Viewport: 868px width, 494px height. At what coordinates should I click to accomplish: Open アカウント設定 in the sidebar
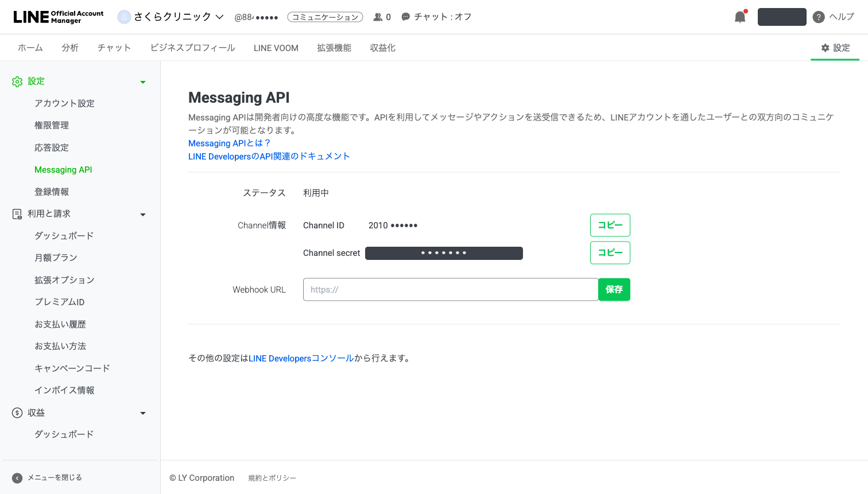pyautogui.click(x=64, y=103)
